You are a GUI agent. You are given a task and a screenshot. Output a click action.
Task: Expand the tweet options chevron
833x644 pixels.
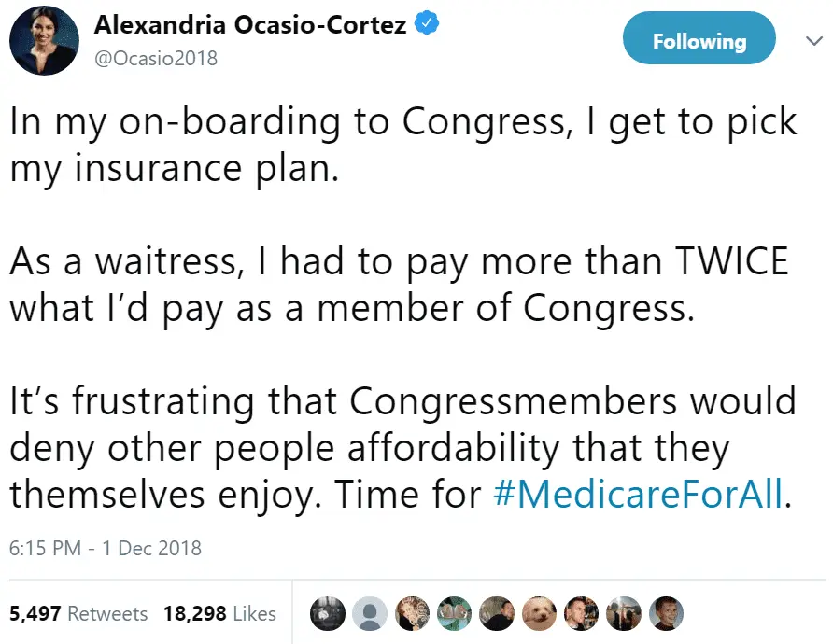point(809,41)
